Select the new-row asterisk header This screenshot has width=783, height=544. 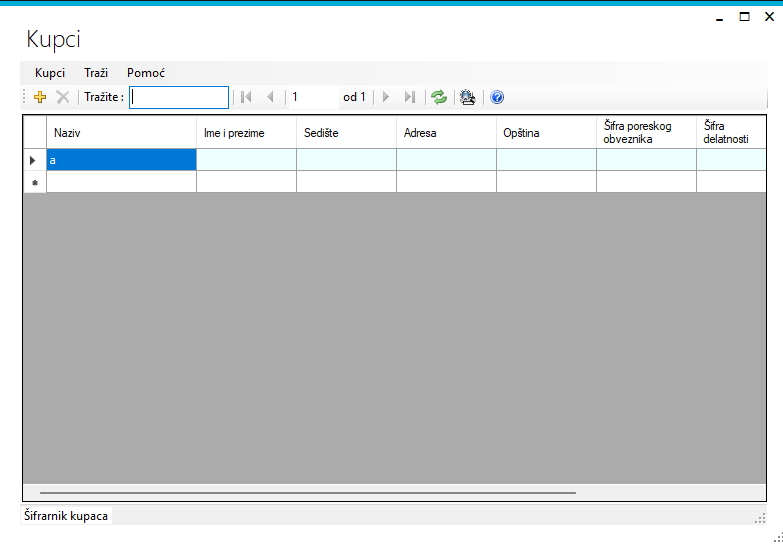35,182
